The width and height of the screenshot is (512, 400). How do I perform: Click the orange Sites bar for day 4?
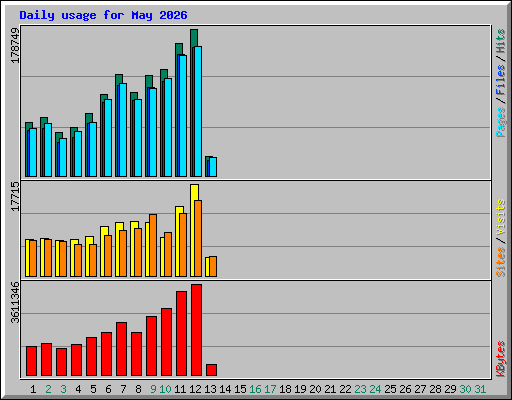tap(78, 260)
